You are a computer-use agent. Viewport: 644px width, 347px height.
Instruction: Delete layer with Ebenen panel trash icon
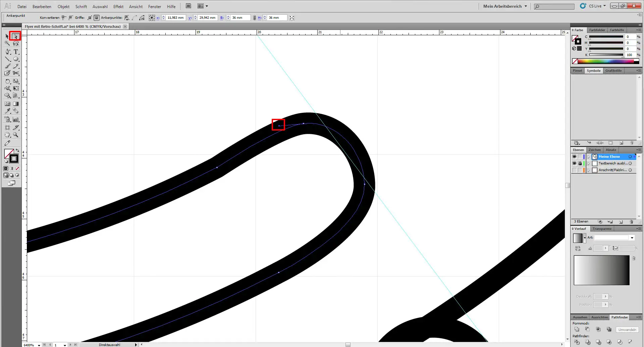[631, 222]
